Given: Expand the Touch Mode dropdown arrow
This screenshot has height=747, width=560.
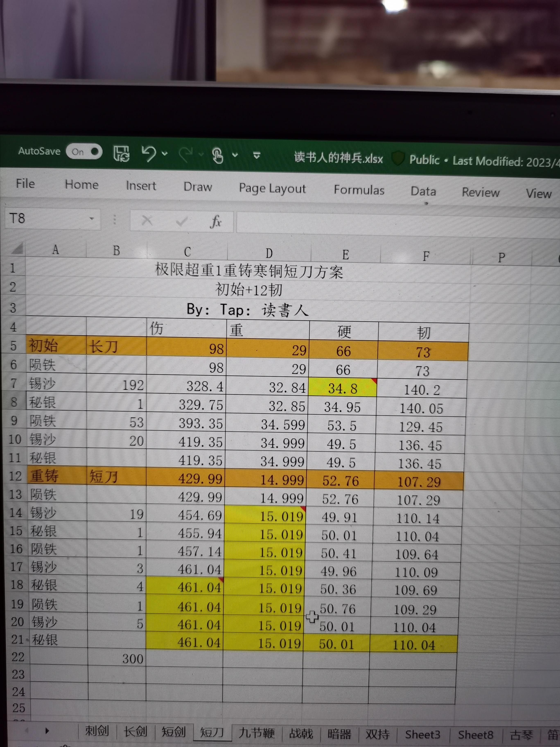Looking at the screenshot, I should pos(235,155).
